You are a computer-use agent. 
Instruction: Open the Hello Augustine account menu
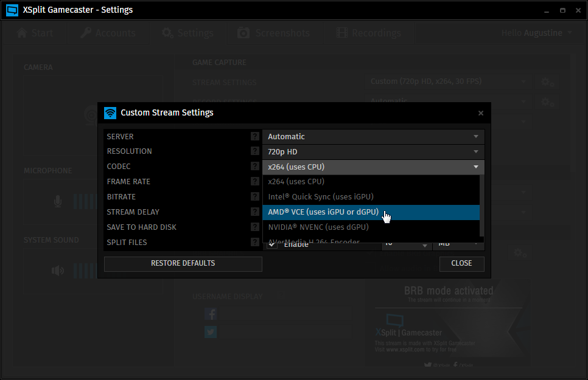click(x=537, y=33)
